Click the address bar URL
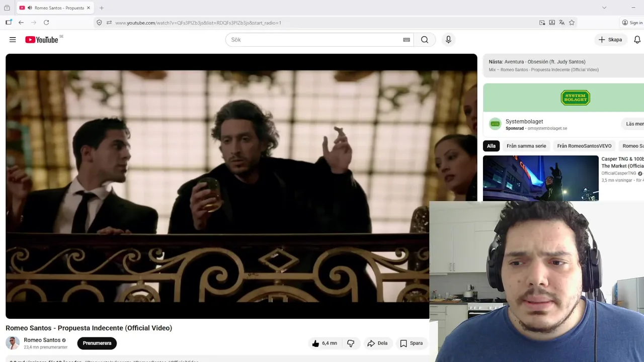644x362 pixels. coord(198,23)
